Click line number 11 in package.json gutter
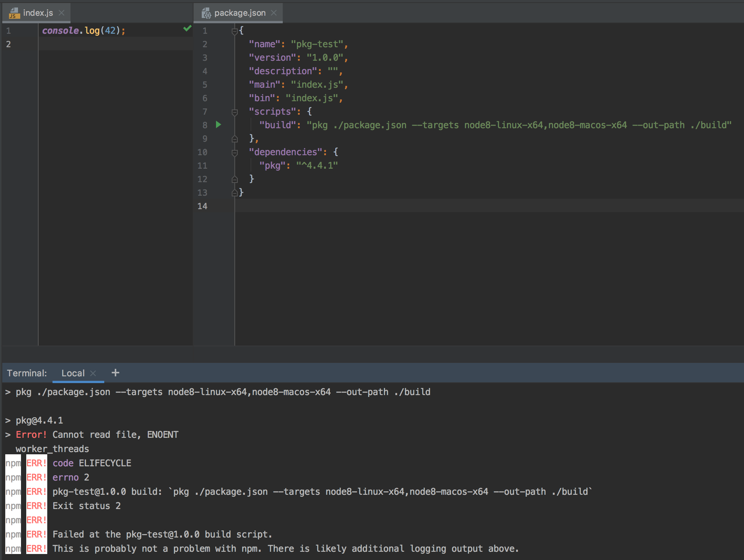Image resolution: width=744 pixels, height=560 pixels. coord(202,165)
